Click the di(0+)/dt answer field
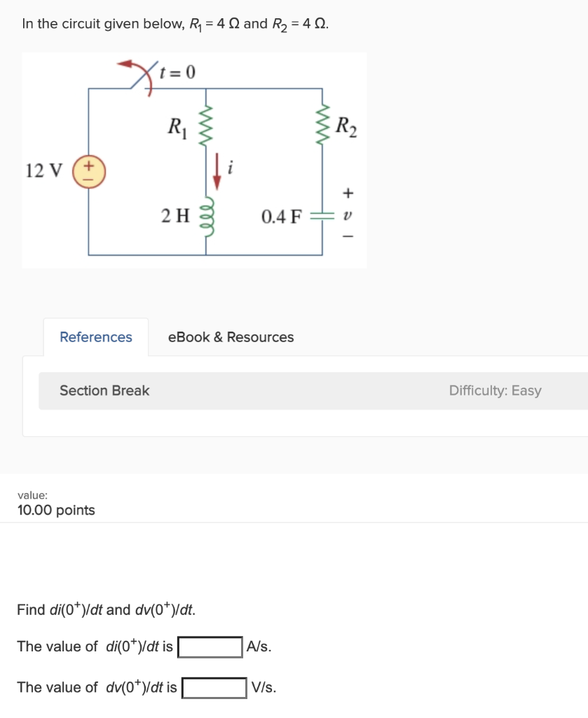 coord(209,646)
